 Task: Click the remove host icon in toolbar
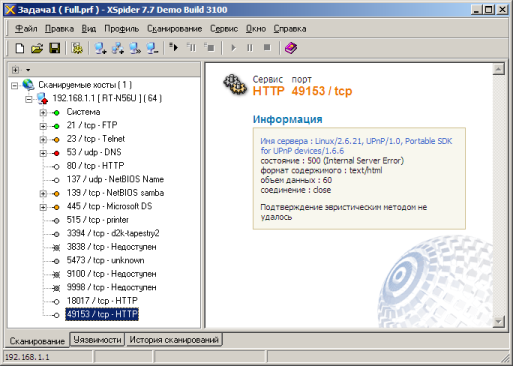tap(152, 48)
